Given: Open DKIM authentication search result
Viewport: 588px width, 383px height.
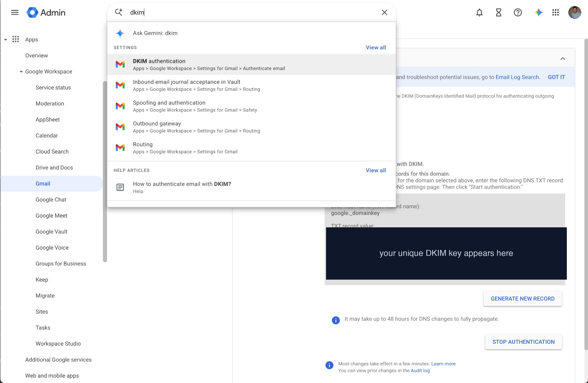Looking at the screenshot, I should (x=251, y=64).
